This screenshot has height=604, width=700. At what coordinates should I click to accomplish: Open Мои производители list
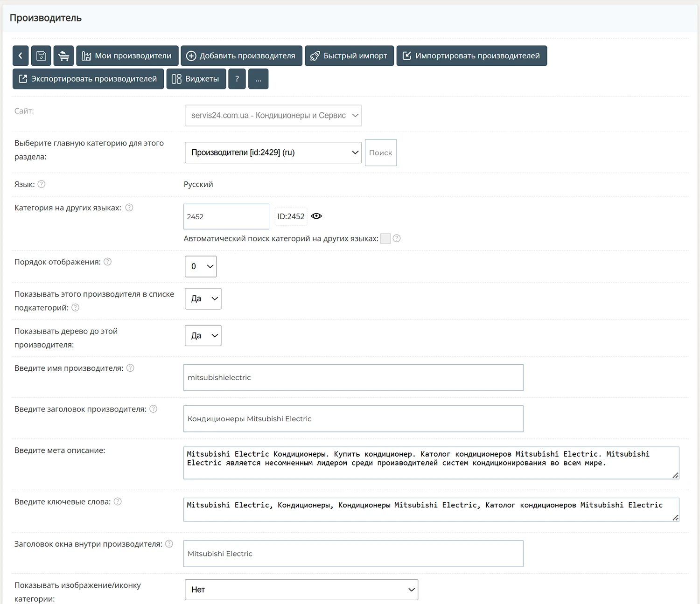(127, 56)
